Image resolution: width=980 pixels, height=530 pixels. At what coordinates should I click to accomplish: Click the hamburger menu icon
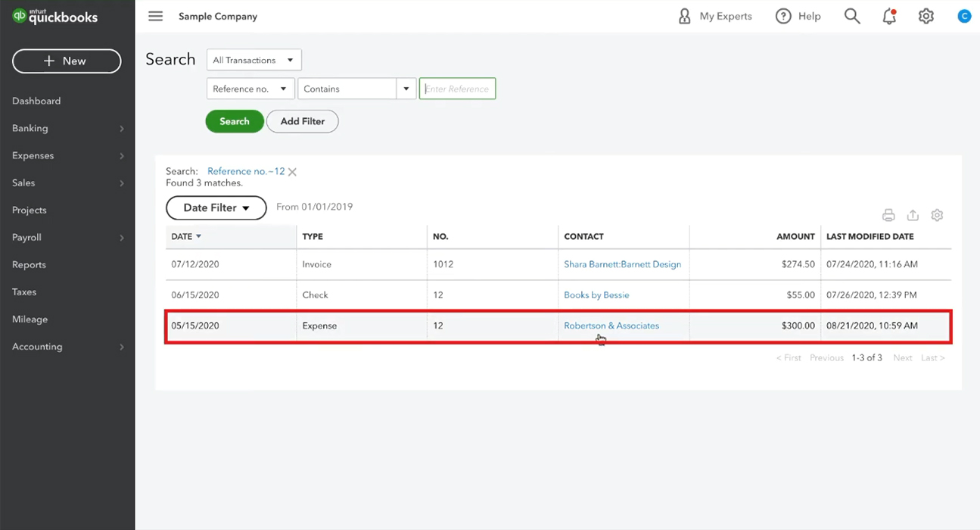155,16
